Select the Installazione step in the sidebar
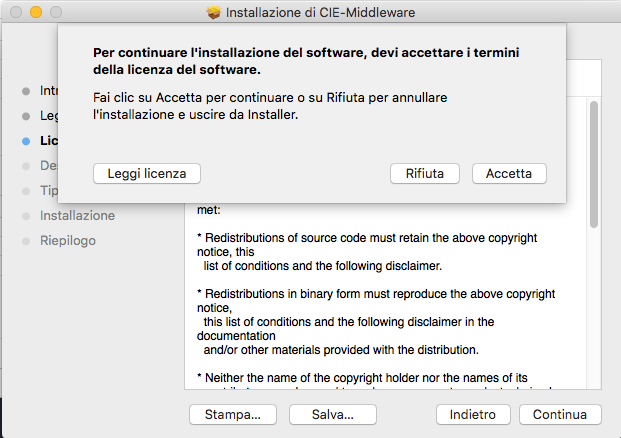 [77, 215]
